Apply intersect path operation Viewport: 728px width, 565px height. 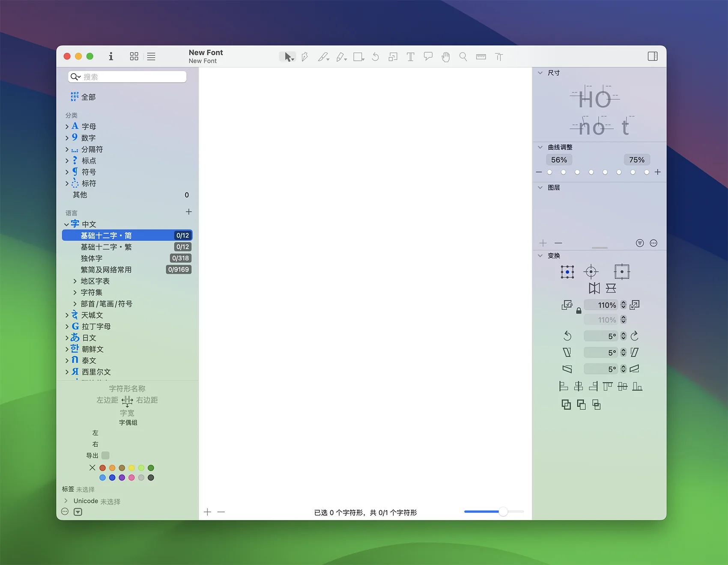(597, 404)
